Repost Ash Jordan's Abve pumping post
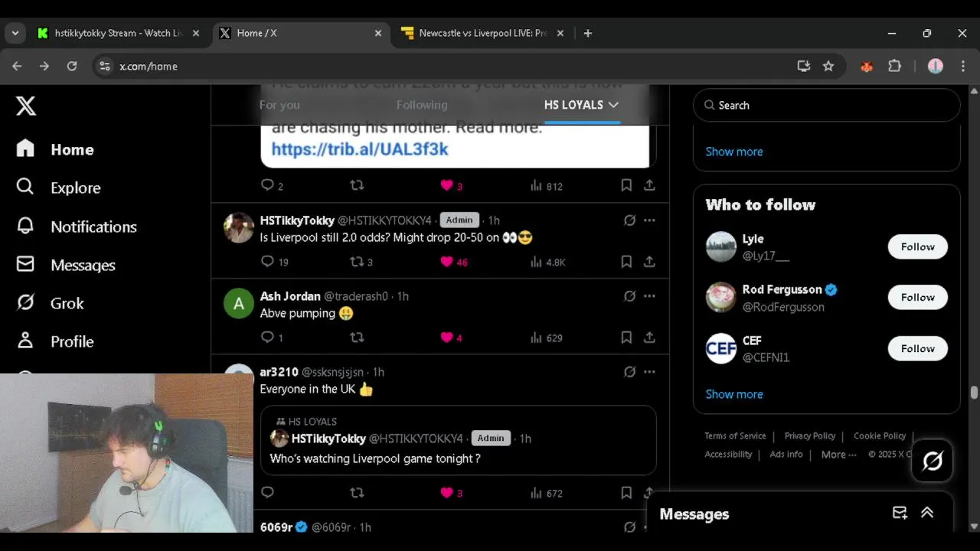 click(x=357, y=337)
